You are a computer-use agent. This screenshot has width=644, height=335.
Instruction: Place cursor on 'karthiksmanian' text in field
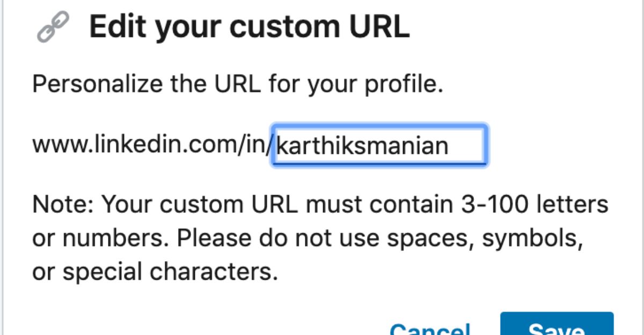tap(362, 146)
